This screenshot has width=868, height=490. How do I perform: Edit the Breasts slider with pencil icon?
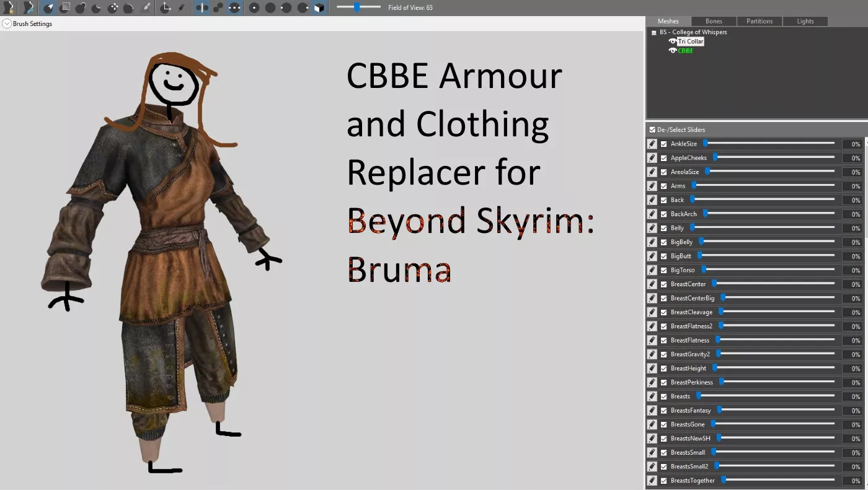[652, 396]
